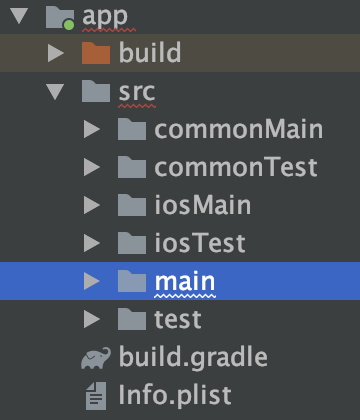Select the build.gradle file name
Image resolution: width=360 pixels, height=420 pixels.
tap(193, 359)
